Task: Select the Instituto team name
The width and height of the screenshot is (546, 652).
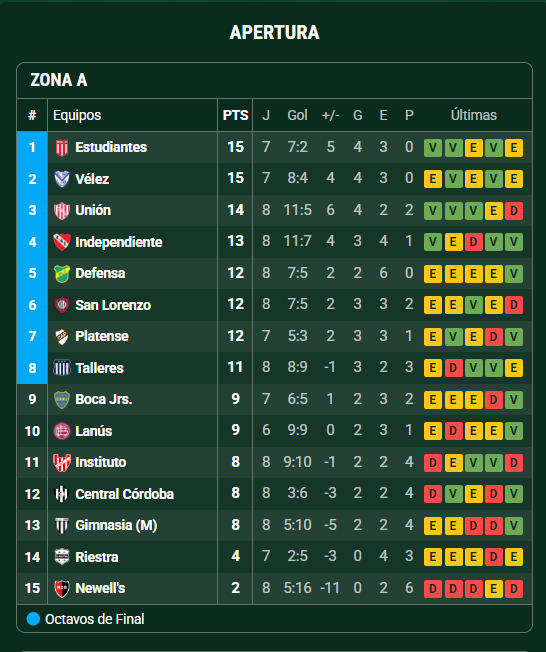Action: pyautogui.click(x=101, y=462)
